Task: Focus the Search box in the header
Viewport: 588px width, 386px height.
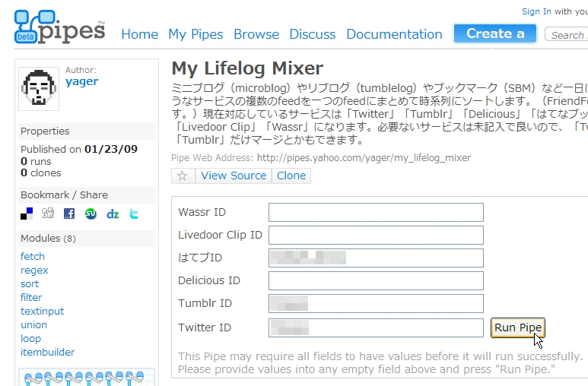Action: [566, 34]
